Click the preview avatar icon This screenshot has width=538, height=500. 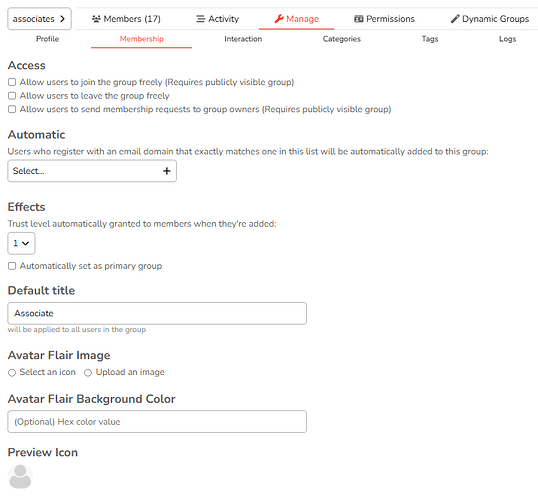(20, 477)
